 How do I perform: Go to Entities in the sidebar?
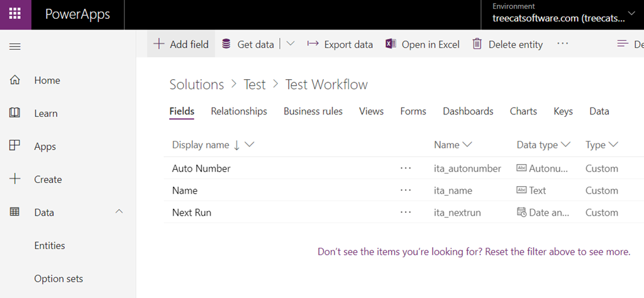(x=50, y=245)
